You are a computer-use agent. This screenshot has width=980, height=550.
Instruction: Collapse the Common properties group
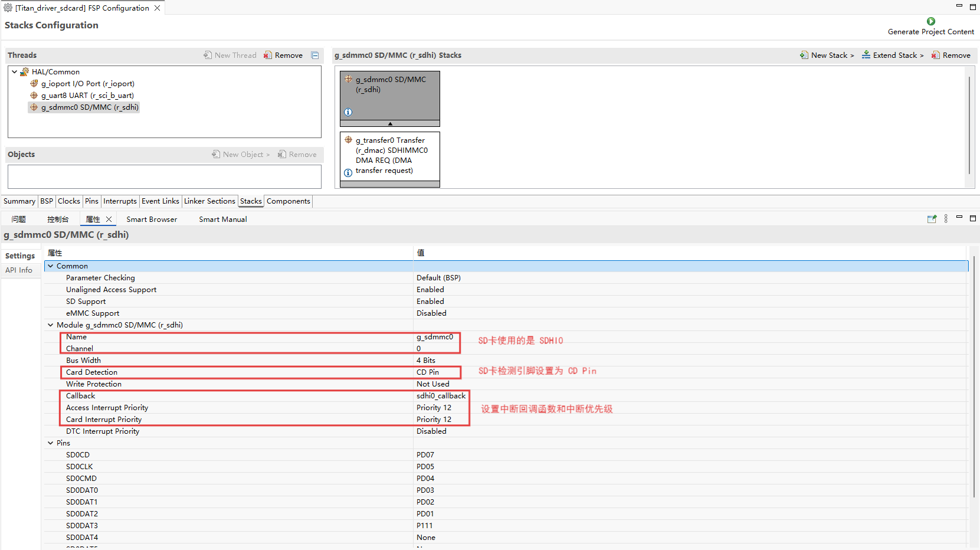51,266
